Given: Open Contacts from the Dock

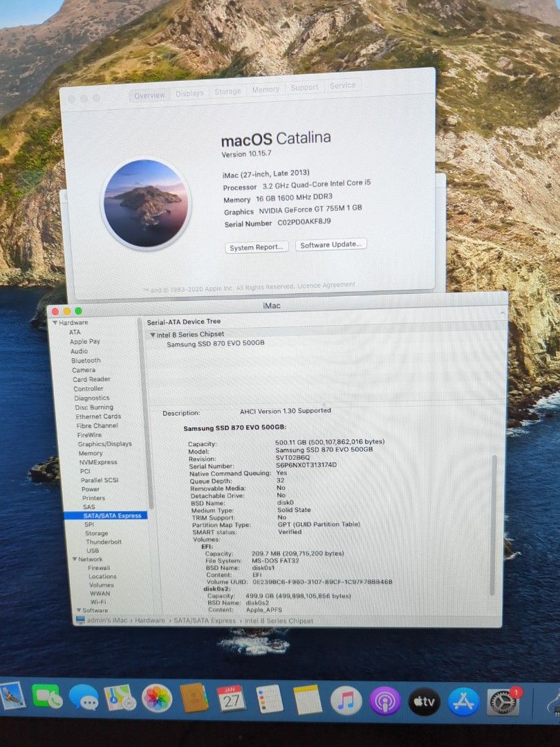Looking at the screenshot, I should (194, 699).
